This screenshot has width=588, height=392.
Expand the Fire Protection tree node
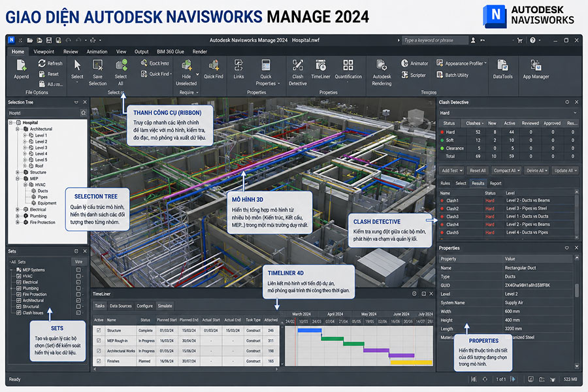(17, 222)
